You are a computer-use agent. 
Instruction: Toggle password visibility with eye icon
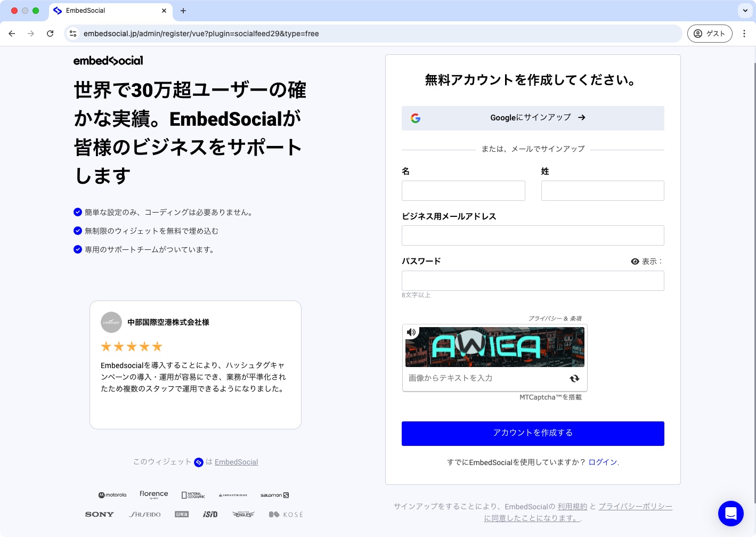[x=635, y=262]
